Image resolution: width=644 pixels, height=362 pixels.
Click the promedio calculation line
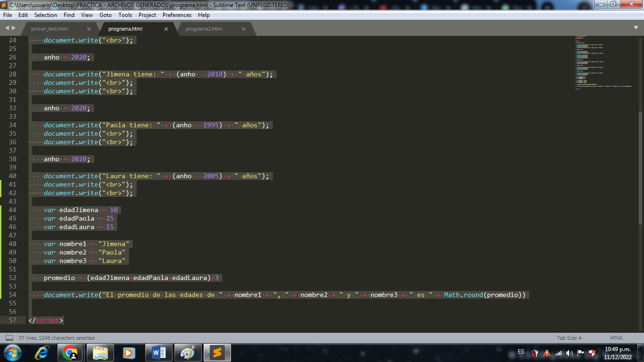click(x=132, y=278)
